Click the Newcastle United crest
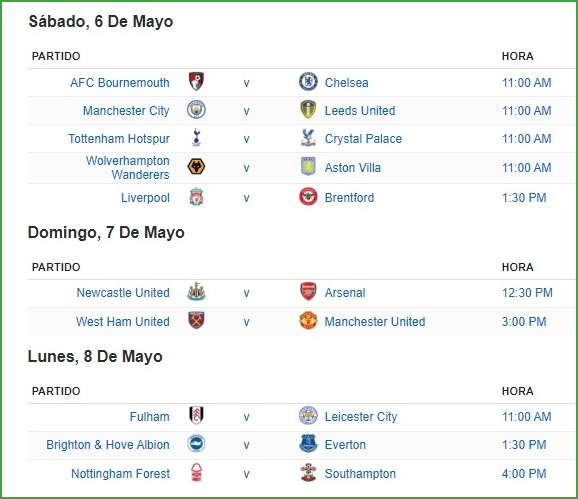The width and height of the screenshot is (578, 499). [x=196, y=292]
